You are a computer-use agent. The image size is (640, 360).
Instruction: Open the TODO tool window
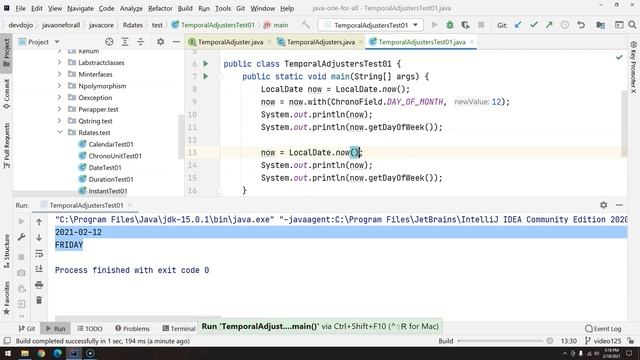(90, 328)
